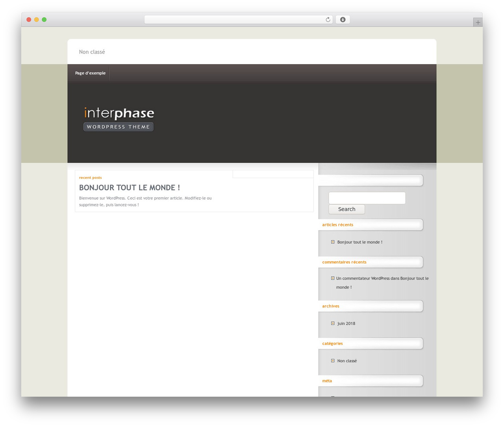Image resolution: width=504 pixels, height=427 pixels.
Task: Click bullet icon beside Non classé category
Action: 333,360
